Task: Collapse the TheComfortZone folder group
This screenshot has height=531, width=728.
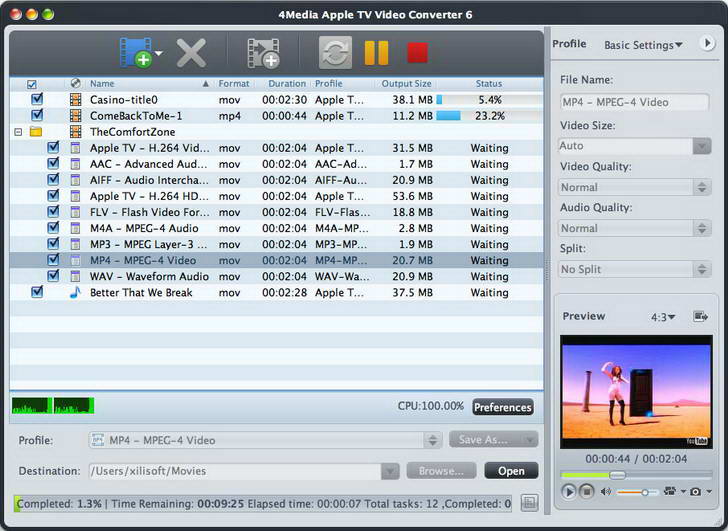Action: 17,132
